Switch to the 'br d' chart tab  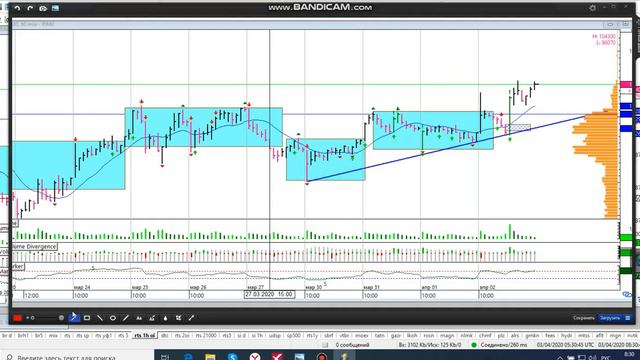tap(7, 336)
